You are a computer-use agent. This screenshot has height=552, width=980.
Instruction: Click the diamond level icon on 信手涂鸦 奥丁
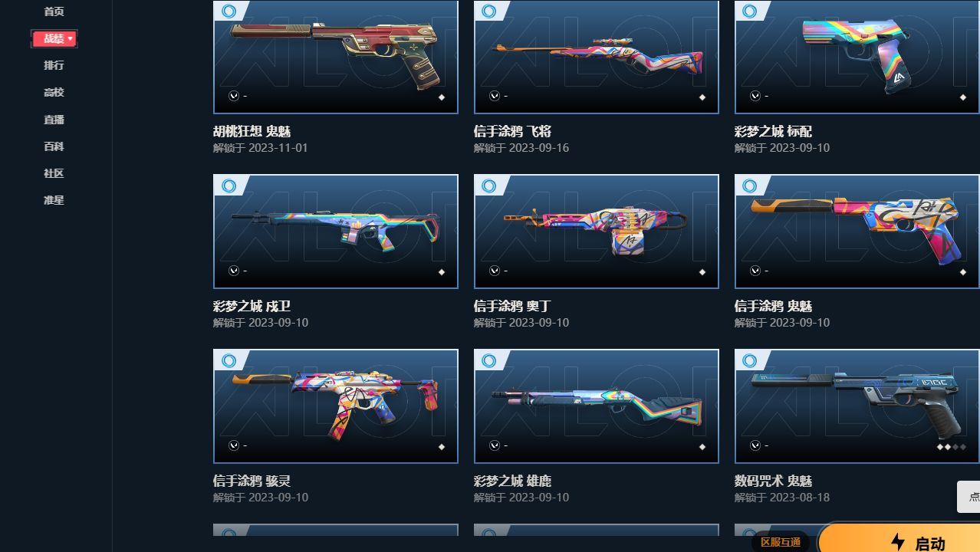tap(702, 272)
